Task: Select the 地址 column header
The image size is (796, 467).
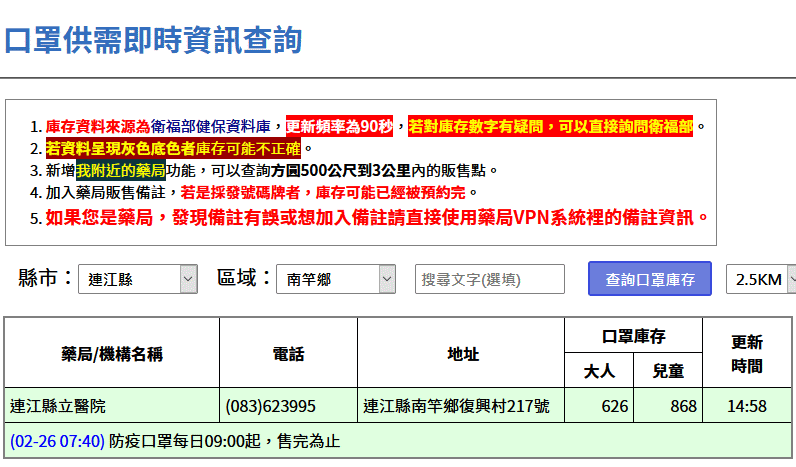Action: point(461,353)
